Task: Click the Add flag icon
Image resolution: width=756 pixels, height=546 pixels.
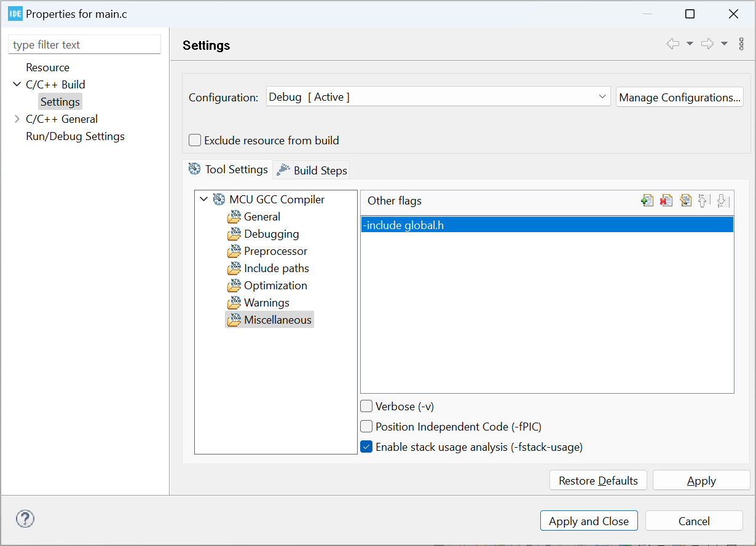Action: click(647, 200)
